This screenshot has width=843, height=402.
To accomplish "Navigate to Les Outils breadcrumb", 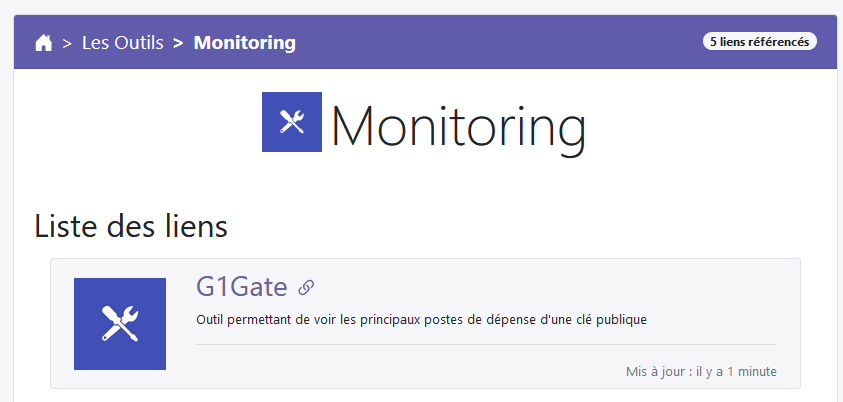I will coord(123,42).
